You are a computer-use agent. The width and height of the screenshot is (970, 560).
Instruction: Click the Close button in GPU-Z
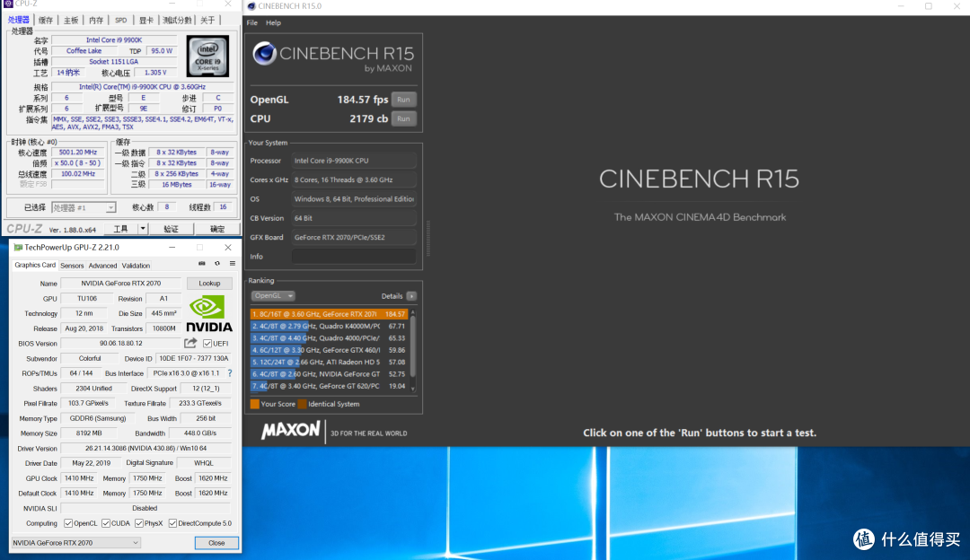click(x=216, y=543)
